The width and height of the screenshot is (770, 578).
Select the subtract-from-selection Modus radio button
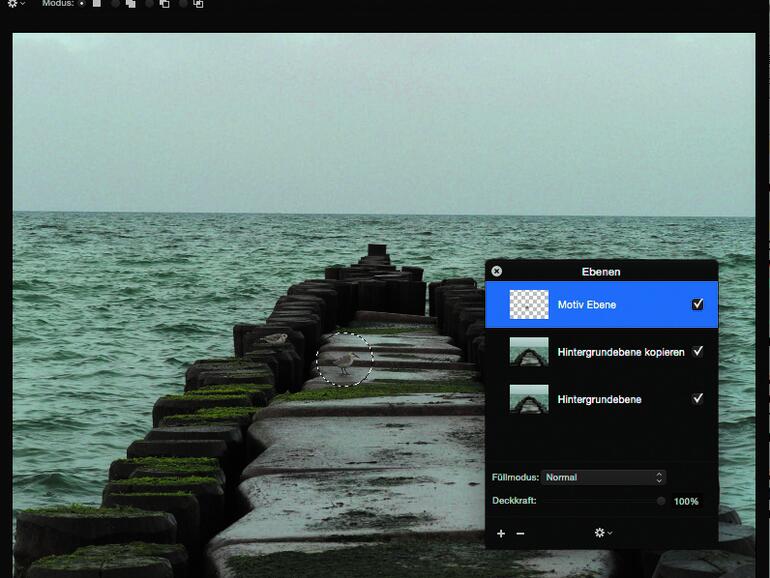149,3
